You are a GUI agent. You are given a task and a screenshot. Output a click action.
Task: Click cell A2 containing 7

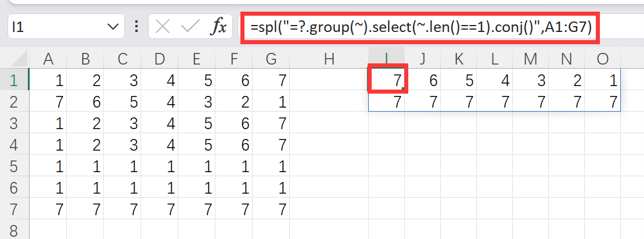click(x=48, y=102)
